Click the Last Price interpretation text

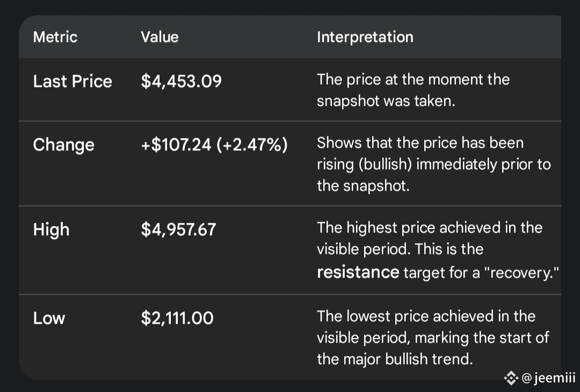pyautogui.click(x=412, y=90)
